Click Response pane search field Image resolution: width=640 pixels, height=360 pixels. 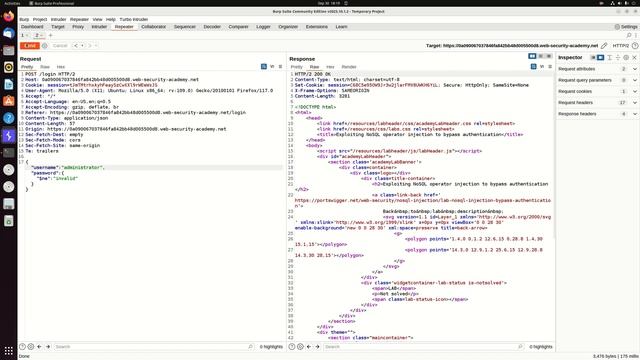[x=423, y=347]
